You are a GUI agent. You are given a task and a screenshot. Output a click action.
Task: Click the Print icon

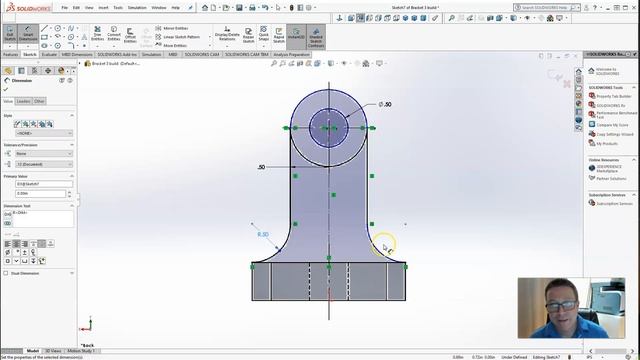[252, 8]
